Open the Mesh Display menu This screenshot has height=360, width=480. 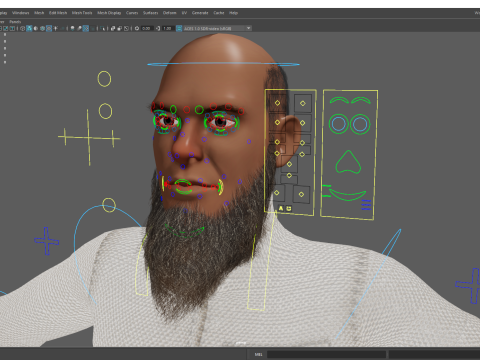click(x=109, y=13)
